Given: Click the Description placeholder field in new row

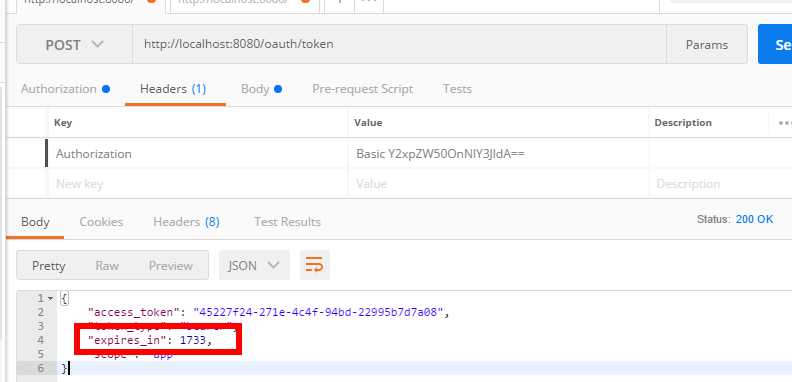Looking at the screenshot, I should [x=720, y=183].
